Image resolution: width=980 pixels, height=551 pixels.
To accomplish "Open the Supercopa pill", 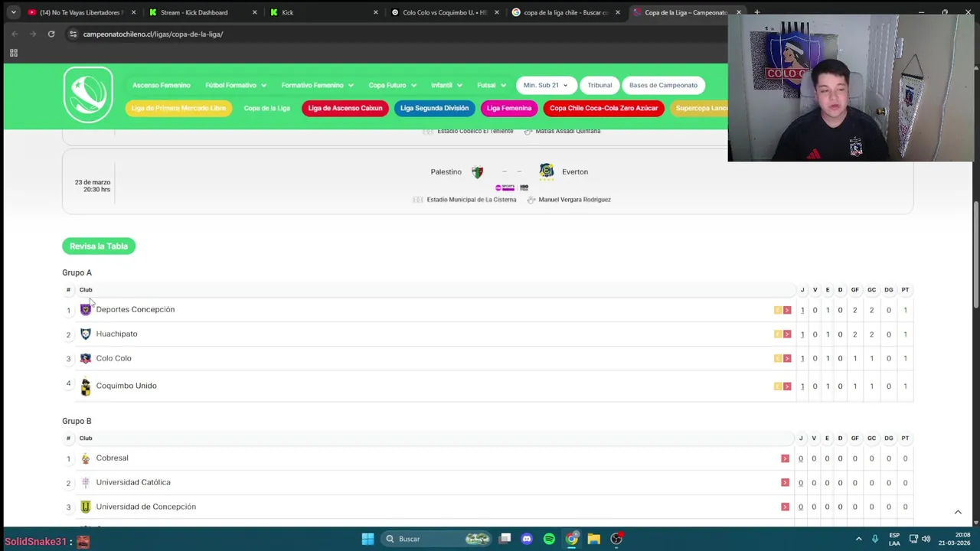I will click(x=699, y=108).
